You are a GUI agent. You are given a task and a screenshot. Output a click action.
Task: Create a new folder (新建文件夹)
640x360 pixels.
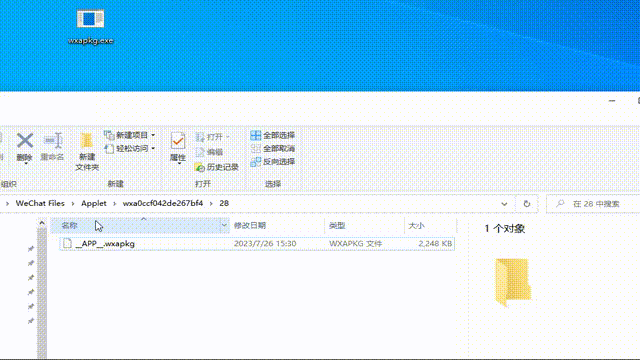click(87, 151)
